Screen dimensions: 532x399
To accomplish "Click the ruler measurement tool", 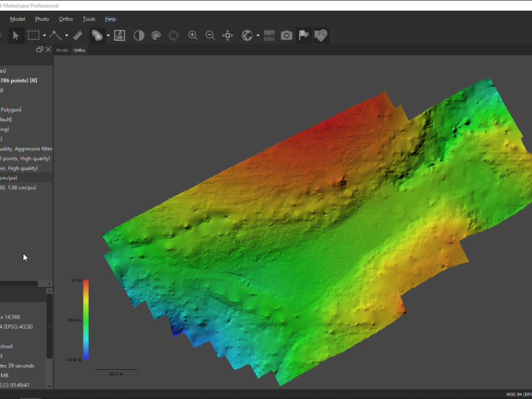I will (77, 35).
